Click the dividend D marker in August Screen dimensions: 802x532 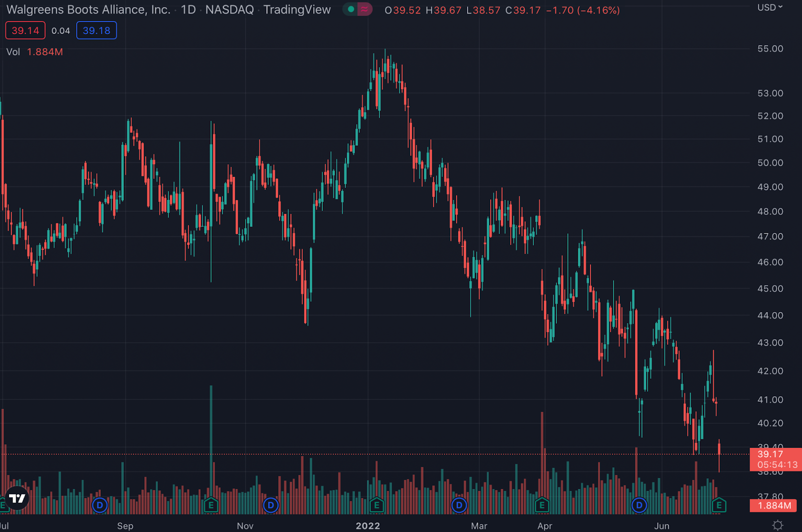[100, 505]
